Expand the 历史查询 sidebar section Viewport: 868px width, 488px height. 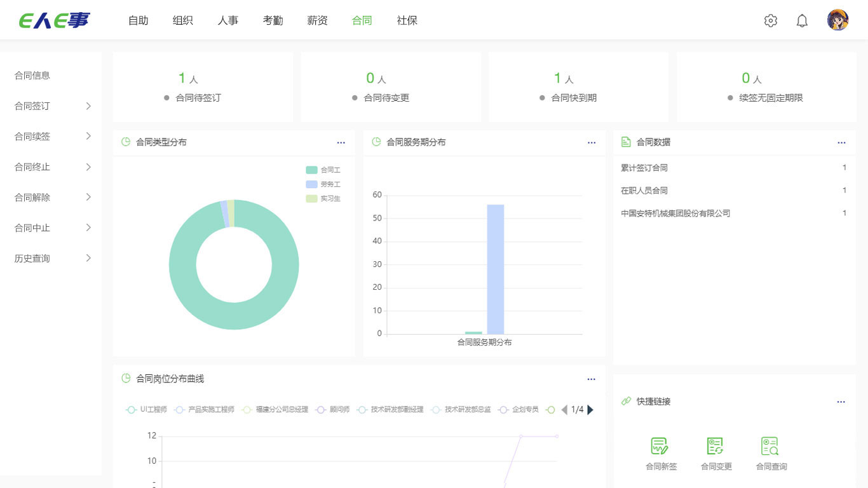click(51, 259)
